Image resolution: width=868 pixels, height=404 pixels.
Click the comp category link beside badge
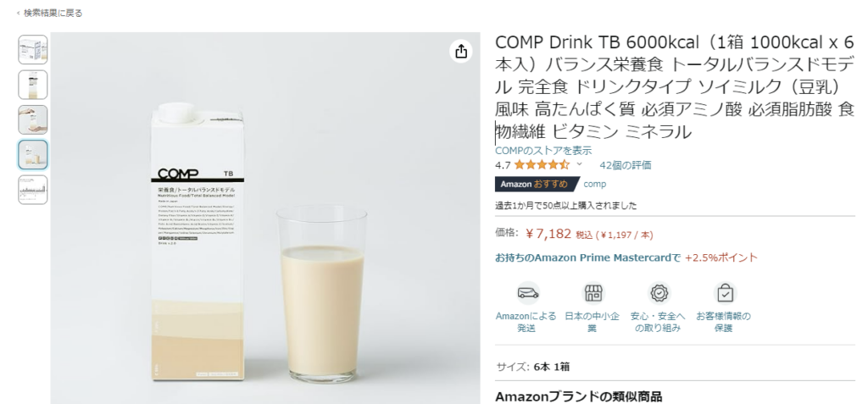coord(594,185)
